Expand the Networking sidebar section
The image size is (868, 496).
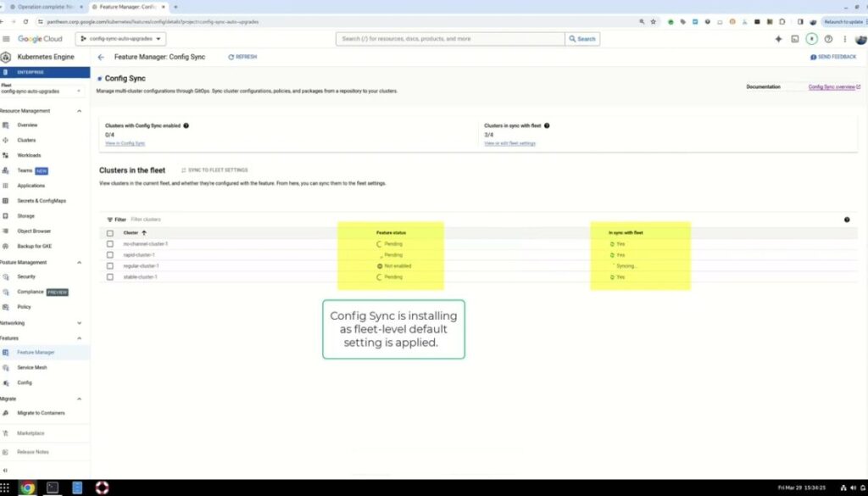[80, 323]
